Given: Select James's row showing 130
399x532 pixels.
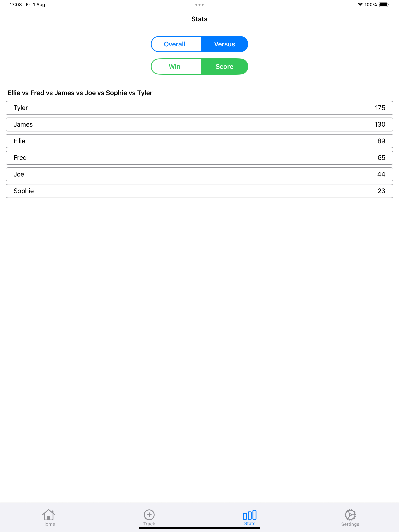Looking at the screenshot, I should (199, 124).
